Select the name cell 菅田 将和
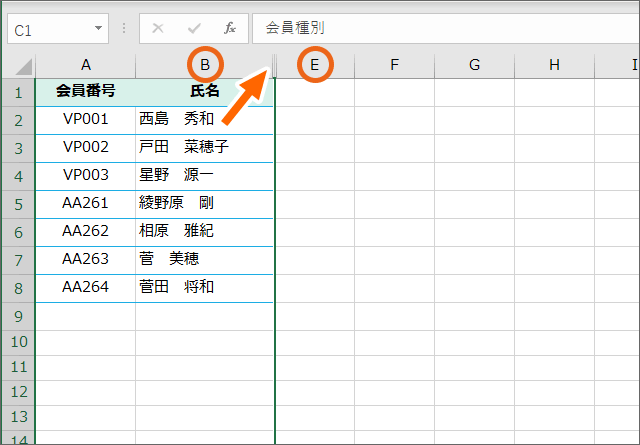The height and width of the screenshot is (445, 640). (204, 289)
